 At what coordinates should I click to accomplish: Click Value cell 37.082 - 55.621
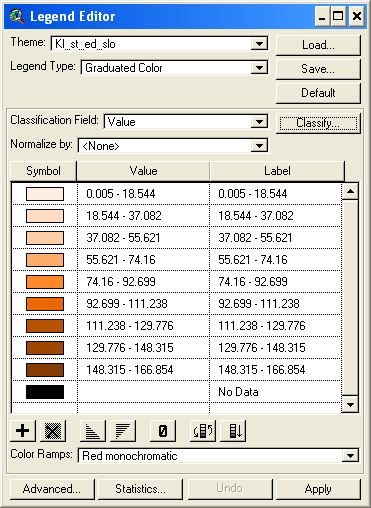coord(143,238)
